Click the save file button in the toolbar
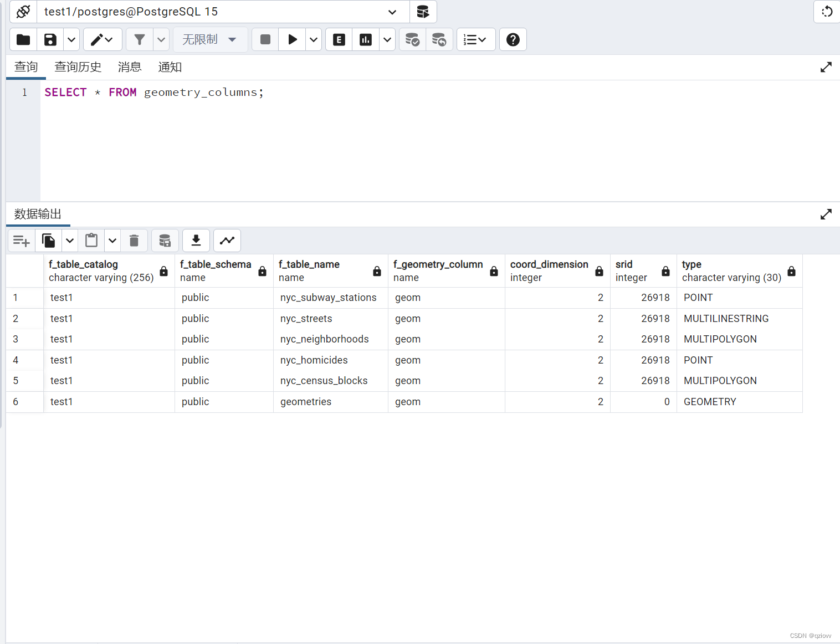The height and width of the screenshot is (644, 840). pos(50,39)
